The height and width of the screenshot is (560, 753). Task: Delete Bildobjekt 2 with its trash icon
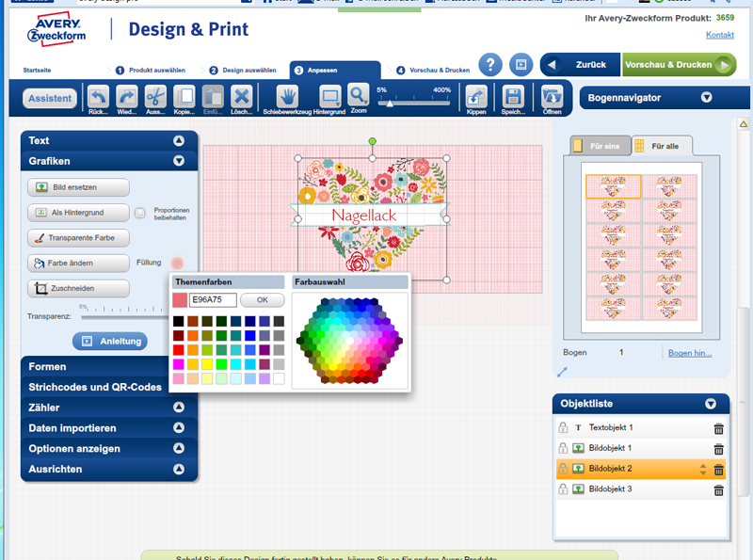click(719, 470)
